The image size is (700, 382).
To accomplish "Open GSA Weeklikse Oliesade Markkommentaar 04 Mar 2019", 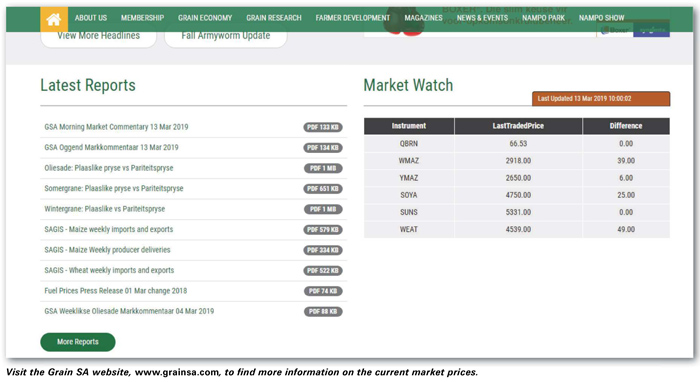I will (129, 312).
